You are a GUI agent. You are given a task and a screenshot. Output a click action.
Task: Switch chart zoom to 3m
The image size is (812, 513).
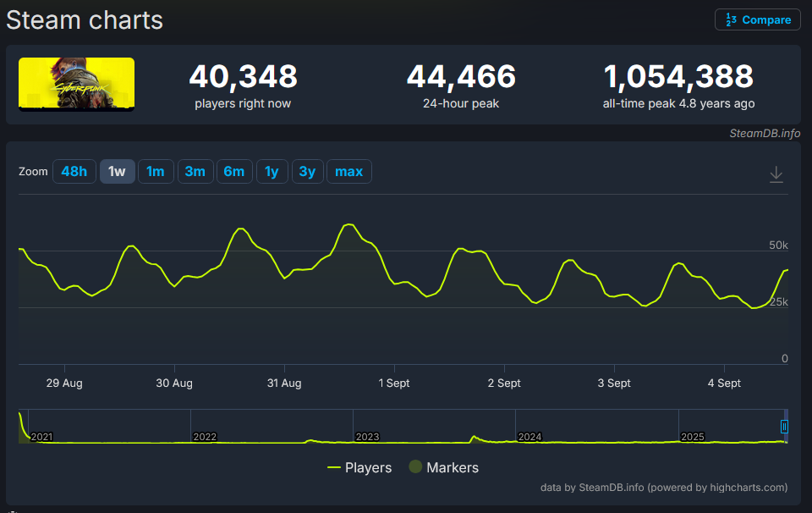(x=195, y=172)
